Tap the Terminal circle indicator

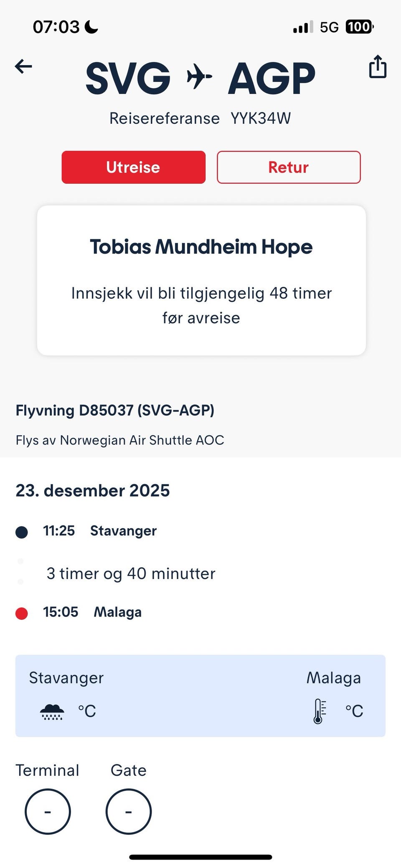click(48, 812)
